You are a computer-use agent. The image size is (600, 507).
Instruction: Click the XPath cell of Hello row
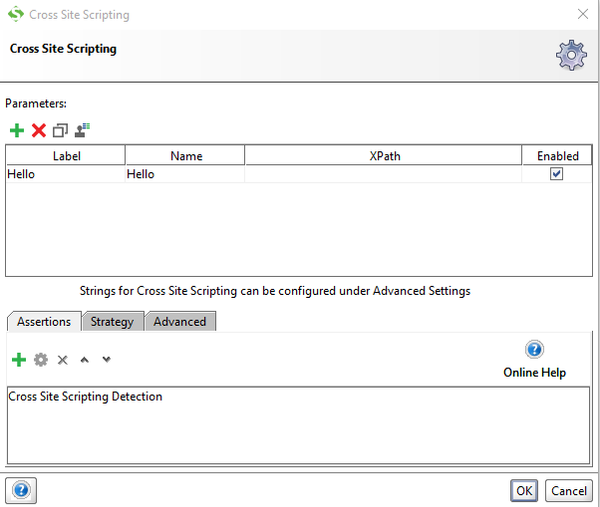click(383, 174)
